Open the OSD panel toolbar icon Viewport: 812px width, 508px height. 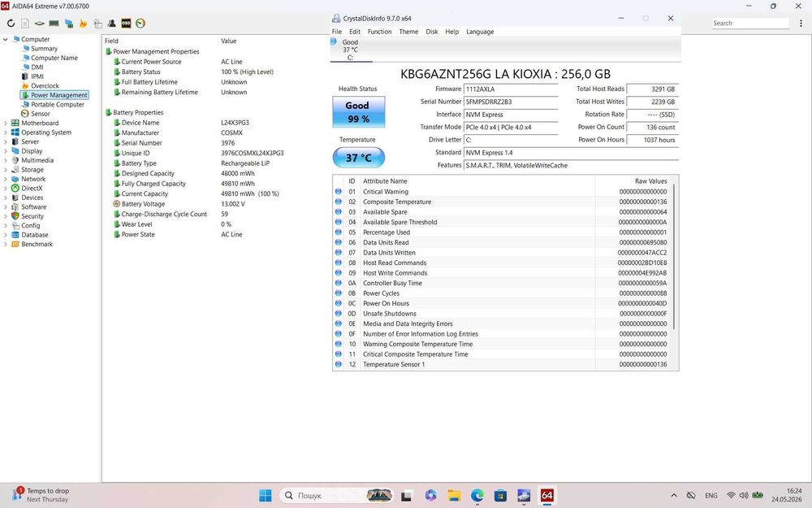(126, 24)
